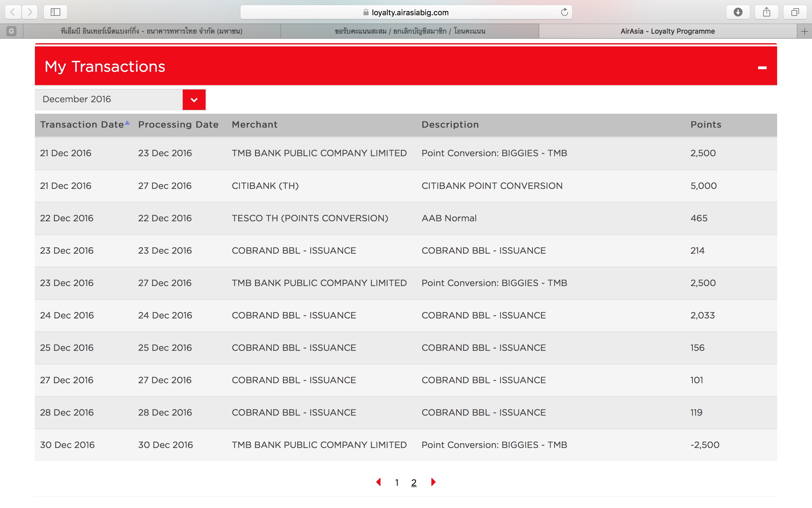812x508 pixels.
Task: Select the 22 Dec 2016 transaction date
Action: pos(66,218)
